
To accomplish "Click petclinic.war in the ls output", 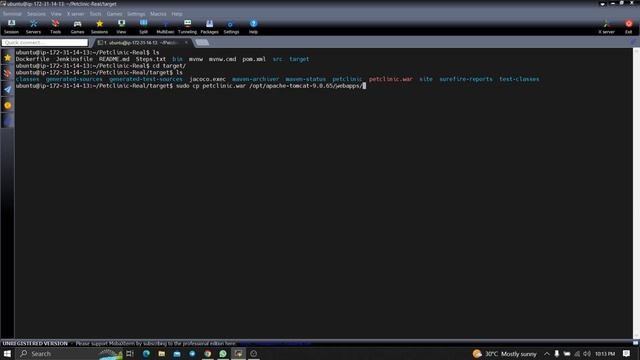I will pyautogui.click(x=391, y=79).
